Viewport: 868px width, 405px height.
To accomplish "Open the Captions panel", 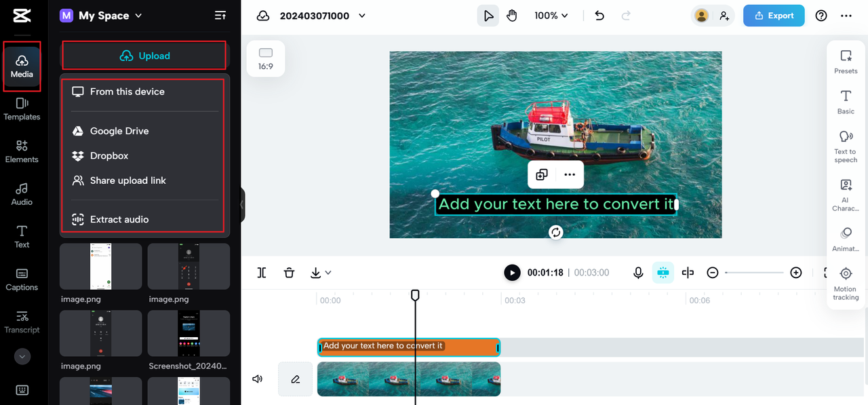I will click(22, 279).
